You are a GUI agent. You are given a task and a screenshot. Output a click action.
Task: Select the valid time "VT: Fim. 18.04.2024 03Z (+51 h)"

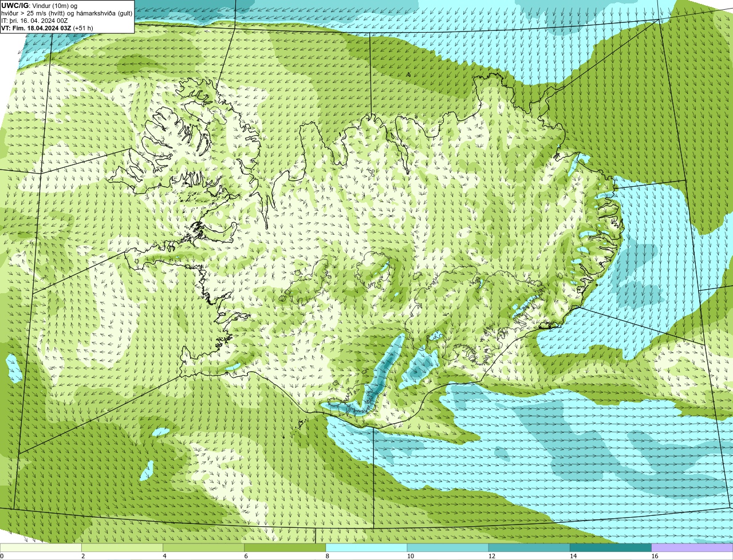[x=47, y=28]
